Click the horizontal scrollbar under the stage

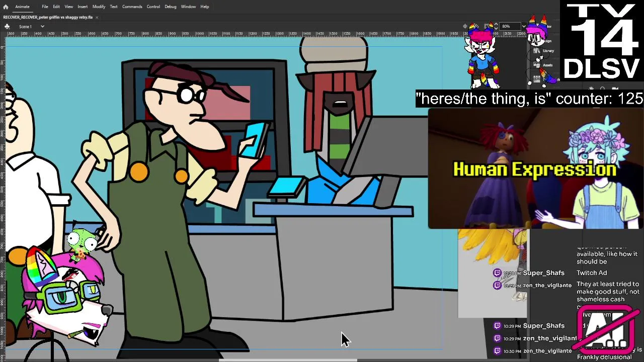pyautogui.click(x=288, y=360)
